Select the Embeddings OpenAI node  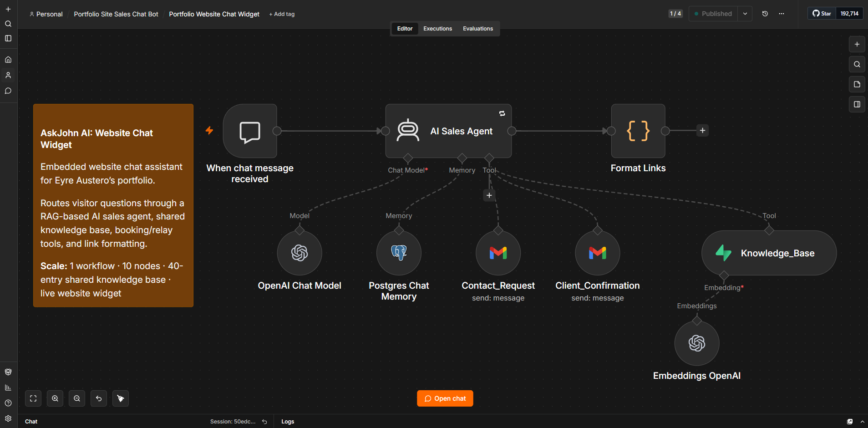(x=697, y=343)
